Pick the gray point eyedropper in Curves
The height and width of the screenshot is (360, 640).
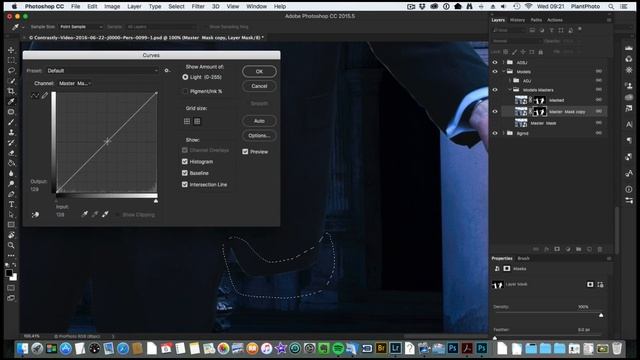point(95,214)
